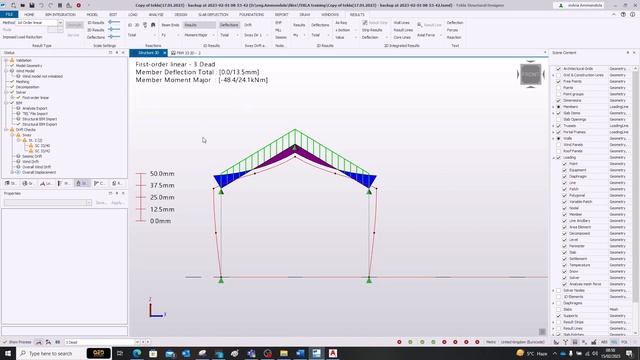The height and width of the screenshot is (360, 640).
Task: Click the Properties panel dropdown field
Action: tap(48, 202)
